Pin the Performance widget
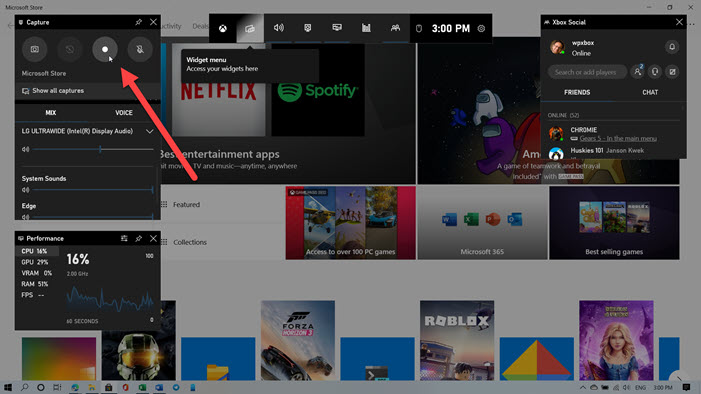701x394 pixels. [139, 238]
